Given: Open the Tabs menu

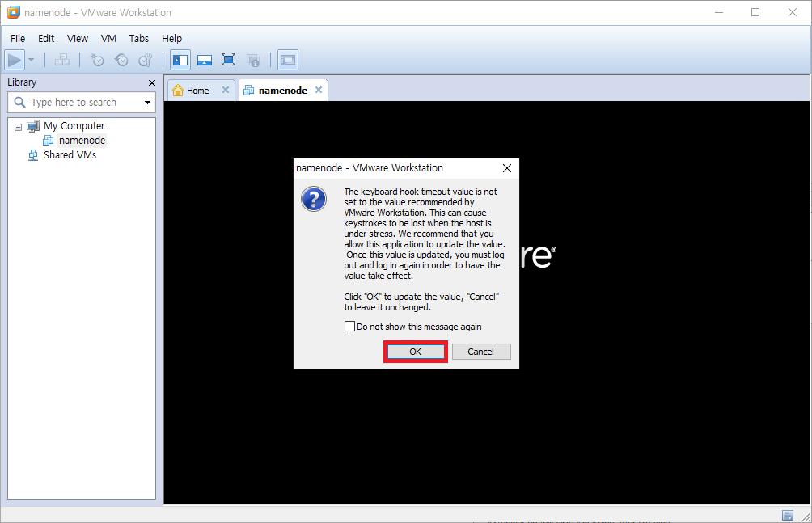Looking at the screenshot, I should (139, 38).
